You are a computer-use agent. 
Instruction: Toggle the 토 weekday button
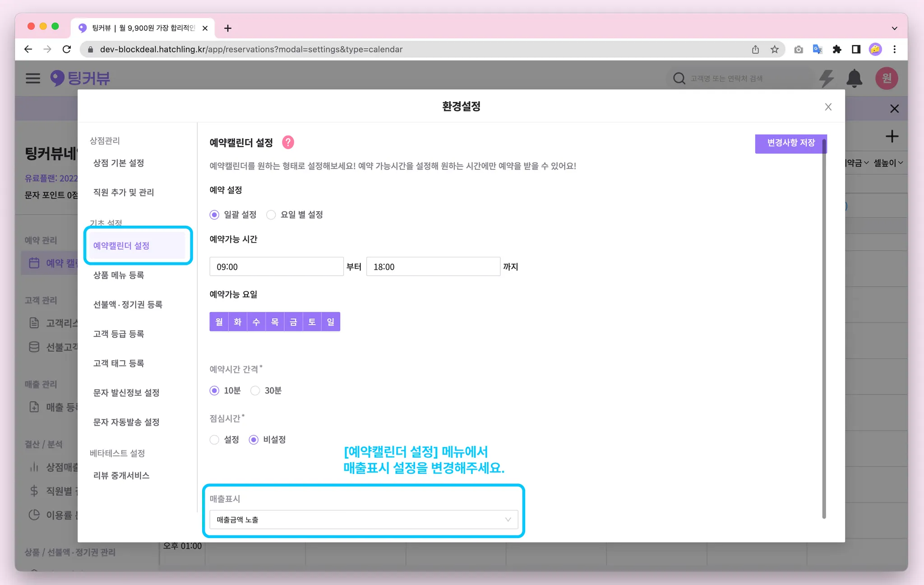312,322
